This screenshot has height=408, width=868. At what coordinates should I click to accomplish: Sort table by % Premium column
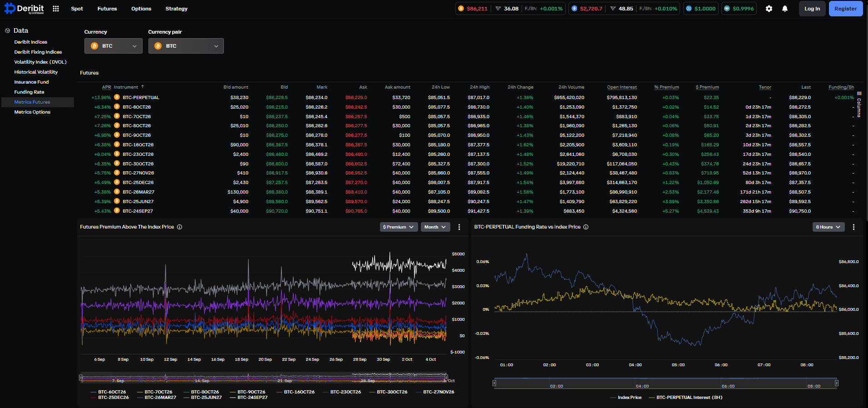(666, 87)
